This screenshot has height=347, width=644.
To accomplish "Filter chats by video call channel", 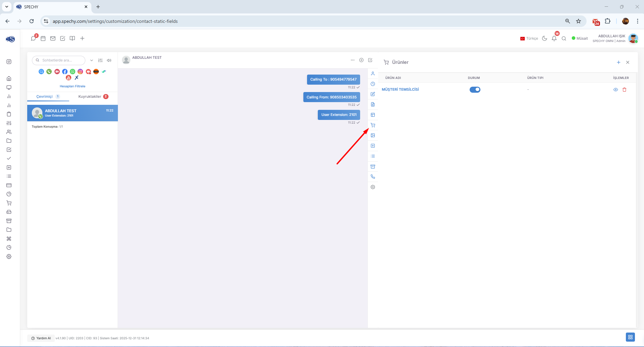I will tap(57, 72).
